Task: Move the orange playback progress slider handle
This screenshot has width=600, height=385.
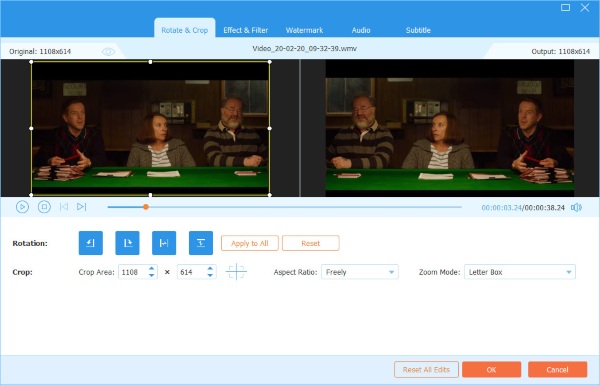Action: (x=146, y=207)
